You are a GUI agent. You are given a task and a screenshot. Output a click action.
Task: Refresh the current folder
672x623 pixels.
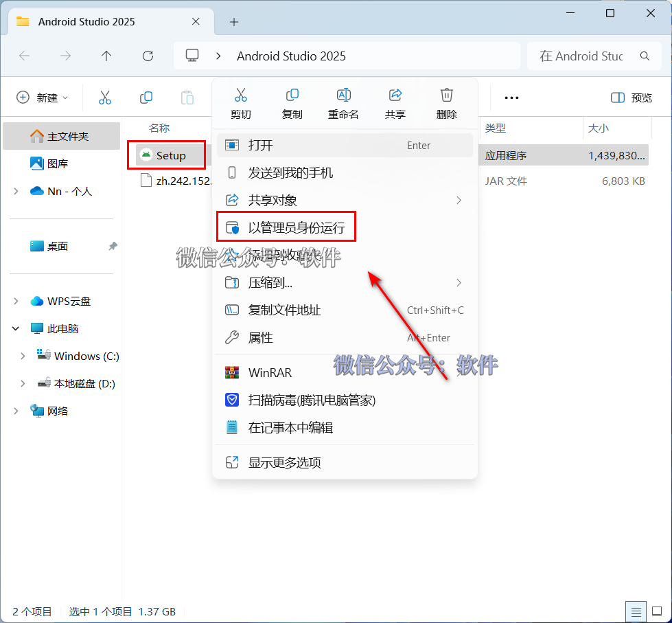(x=148, y=56)
